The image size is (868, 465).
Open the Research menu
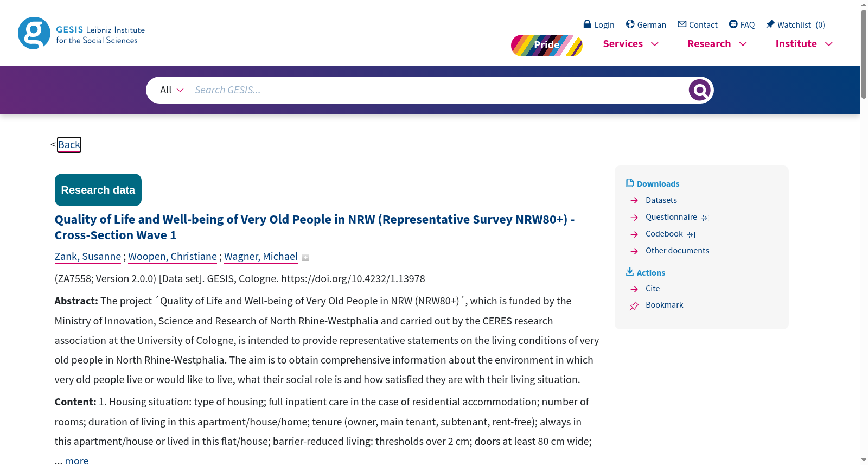709,44
